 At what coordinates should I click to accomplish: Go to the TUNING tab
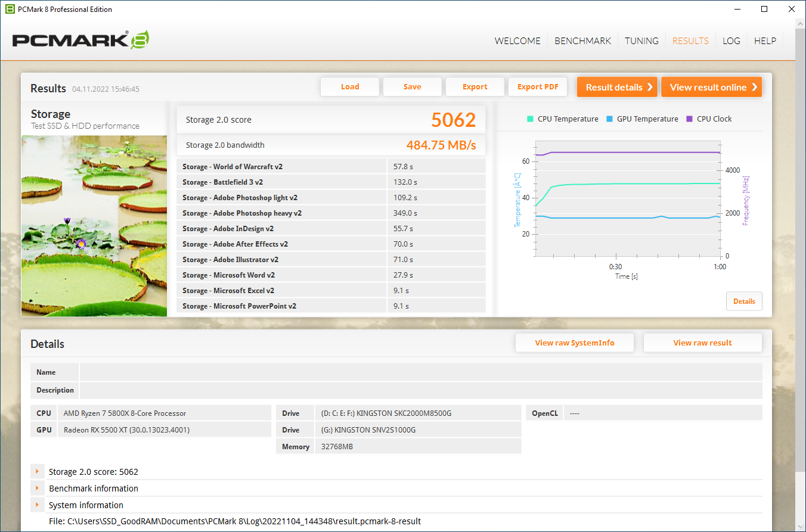pyautogui.click(x=641, y=41)
